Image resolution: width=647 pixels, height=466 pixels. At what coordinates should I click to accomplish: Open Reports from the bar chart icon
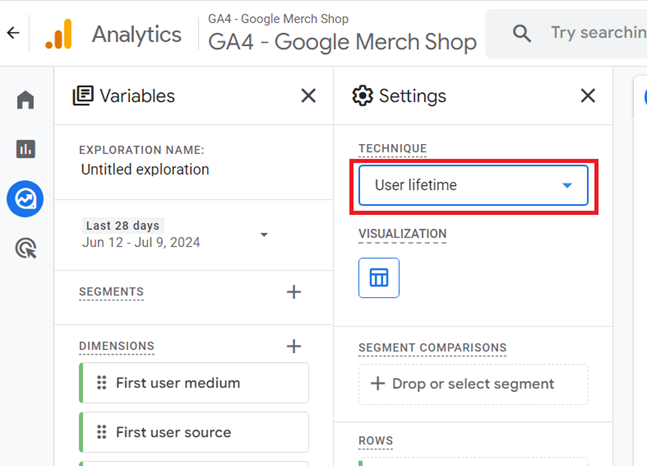tap(26, 149)
